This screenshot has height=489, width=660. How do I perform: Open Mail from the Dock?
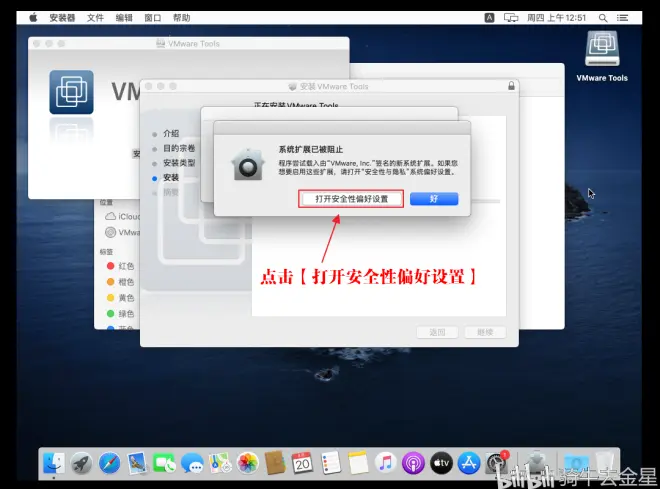(136, 463)
